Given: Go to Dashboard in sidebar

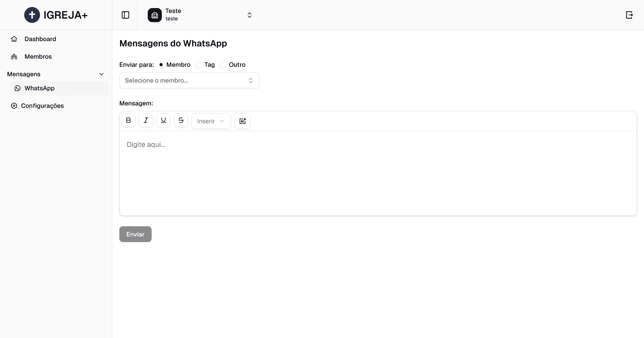Looking at the screenshot, I should point(40,39).
